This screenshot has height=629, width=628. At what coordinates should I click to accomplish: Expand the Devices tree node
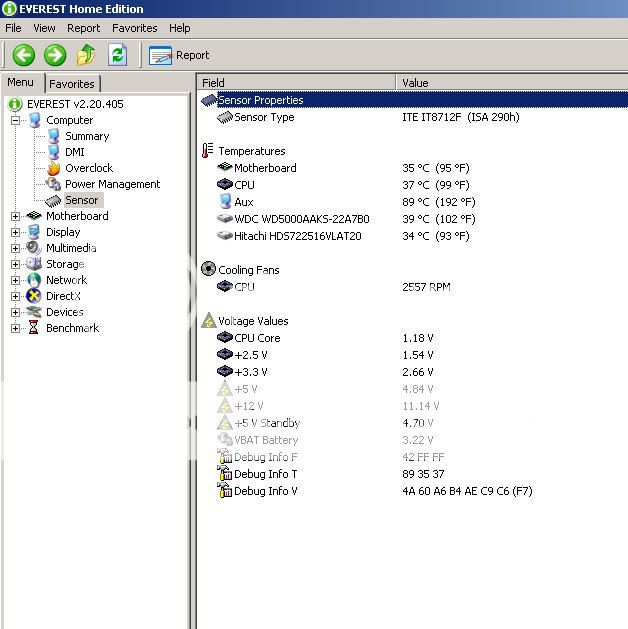click(x=15, y=312)
